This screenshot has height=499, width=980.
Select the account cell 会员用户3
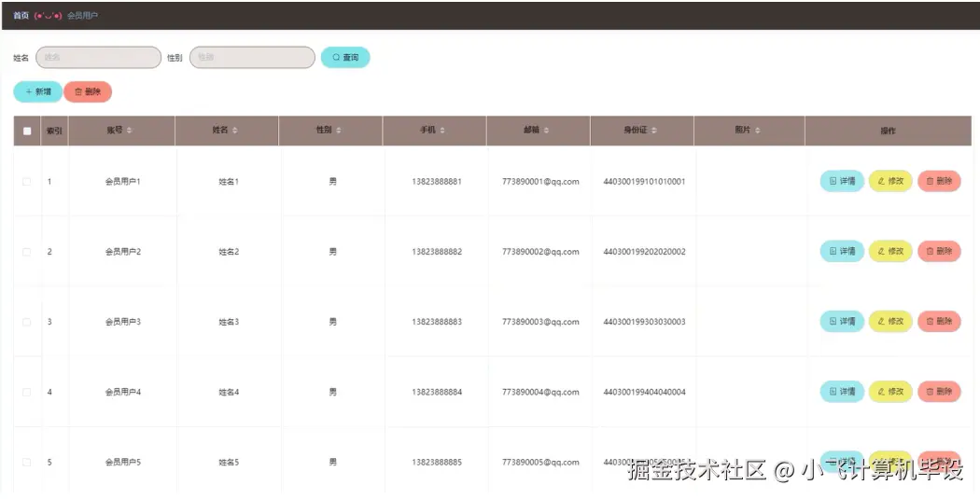(x=123, y=323)
